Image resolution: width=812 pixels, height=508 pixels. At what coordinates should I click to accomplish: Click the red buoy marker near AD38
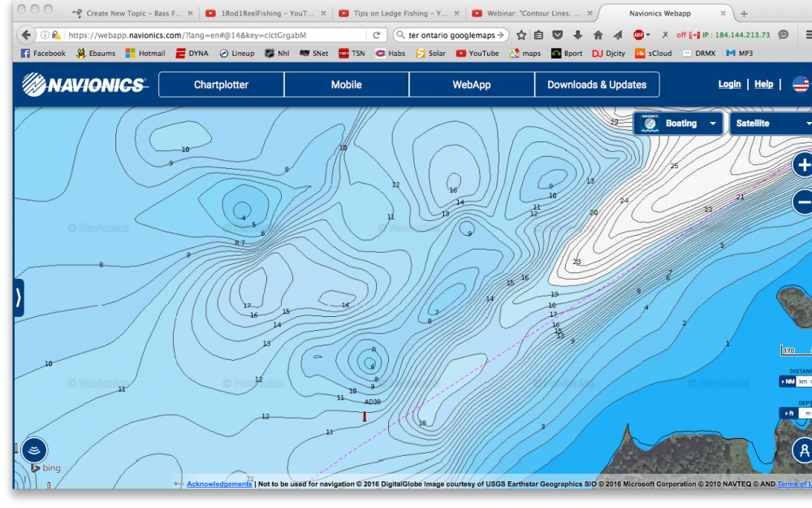(365, 416)
